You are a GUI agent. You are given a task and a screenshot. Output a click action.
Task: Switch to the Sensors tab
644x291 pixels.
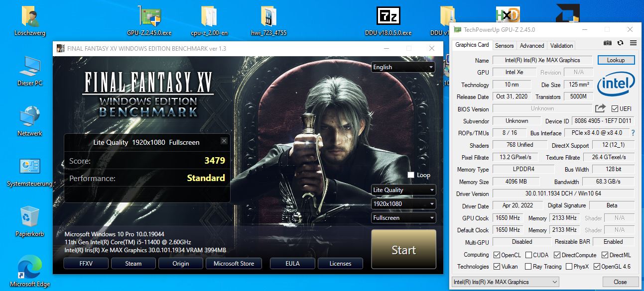(504, 45)
